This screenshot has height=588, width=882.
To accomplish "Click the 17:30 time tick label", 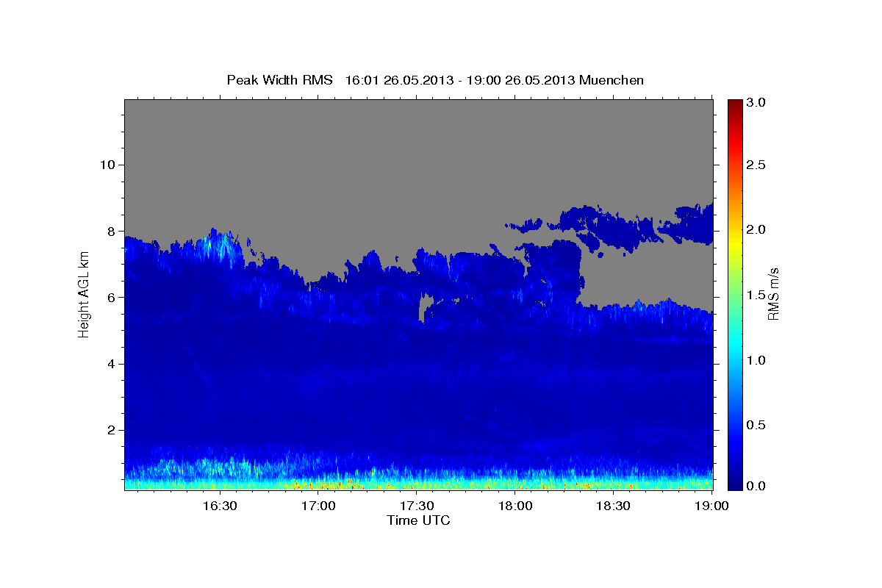I will coord(417,506).
